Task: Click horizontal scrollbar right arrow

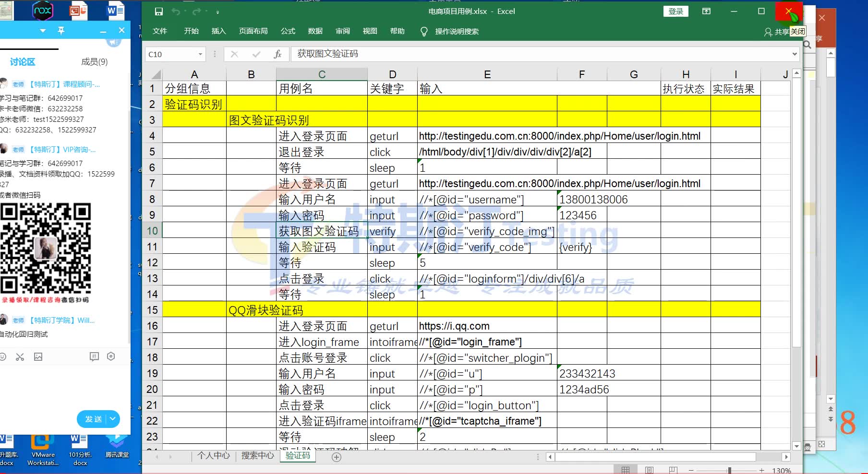Action: [785, 457]
